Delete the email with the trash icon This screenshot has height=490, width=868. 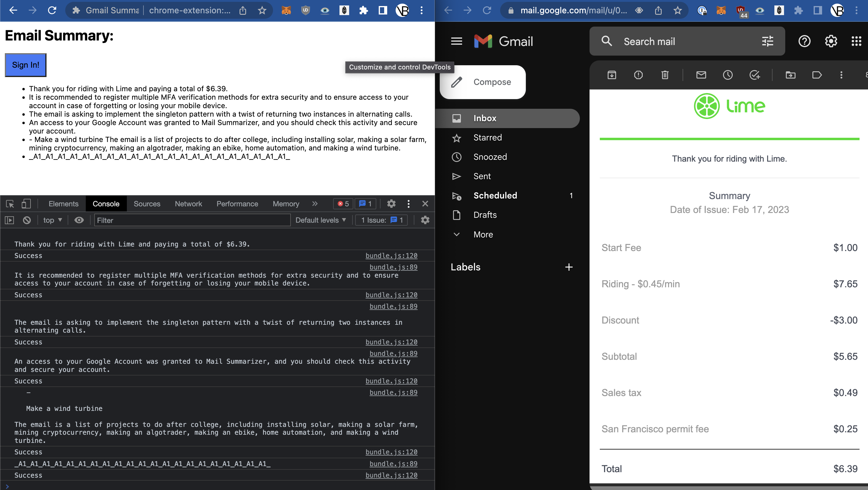pyautogui.click(x=664, y=75)
